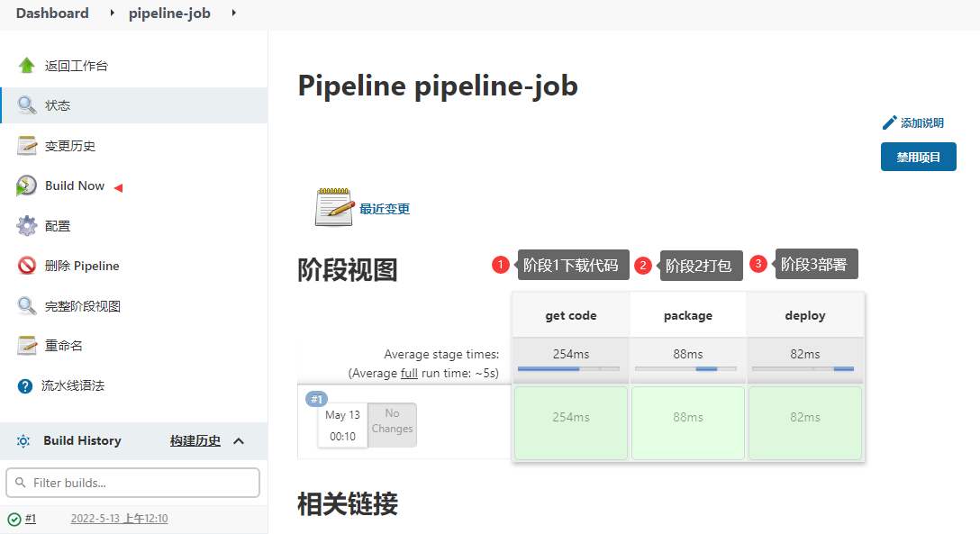Click the Build History panel title
This screenshot has width=980, height=534.
[x=82, y=440]
